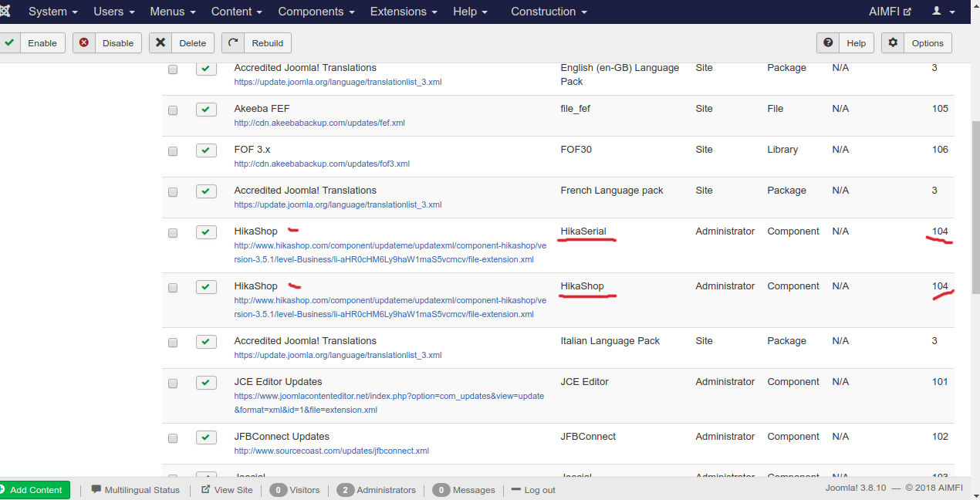Click the status checkmark for JFBConnect Updates
Viewport: 980px width, 500px height.
(206, 437)
